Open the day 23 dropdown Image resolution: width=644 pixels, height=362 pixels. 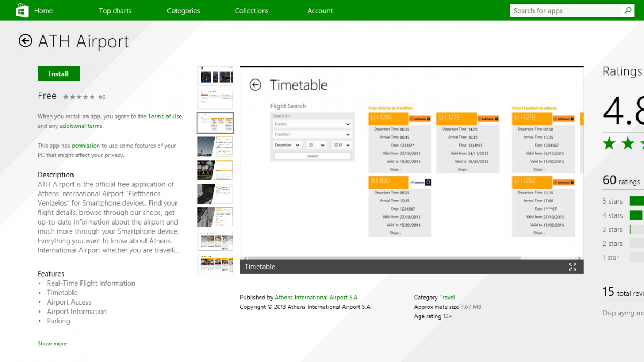[317, 145]
